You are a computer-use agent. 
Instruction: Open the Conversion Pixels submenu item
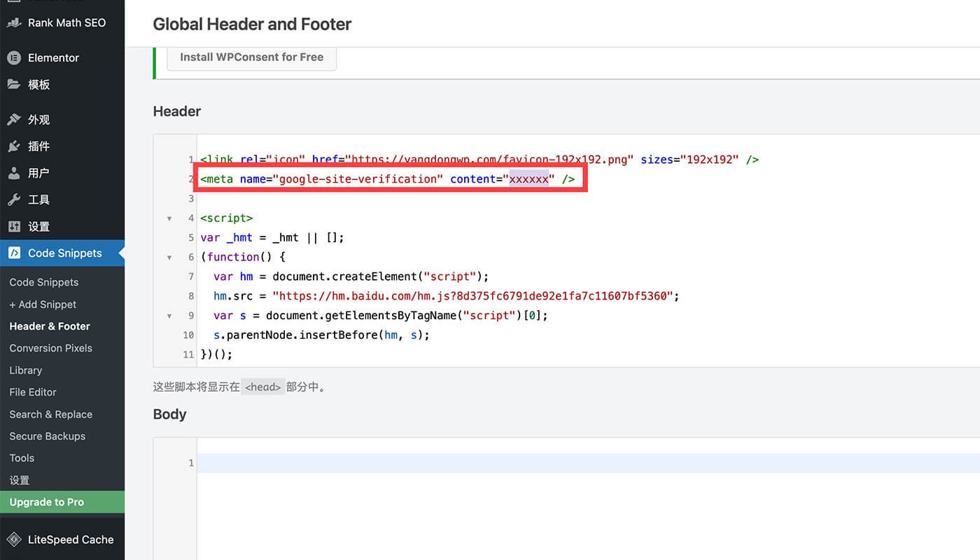[50, 348]
